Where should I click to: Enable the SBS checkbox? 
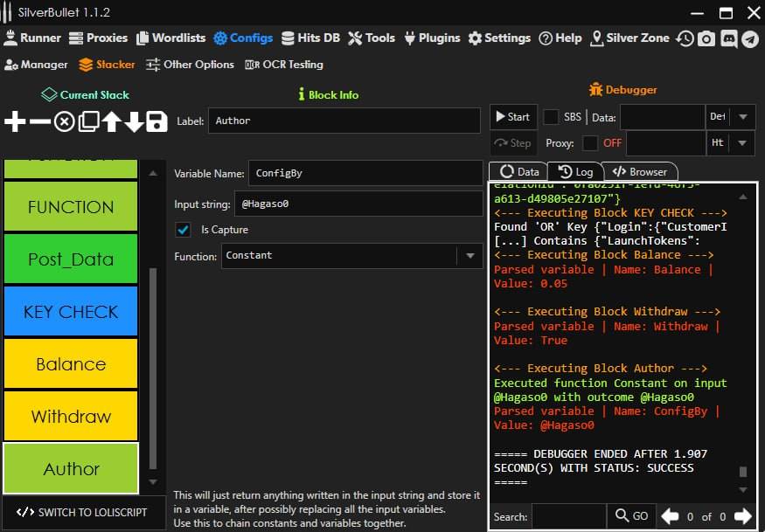pyautogui.click(x=552, y=117)
